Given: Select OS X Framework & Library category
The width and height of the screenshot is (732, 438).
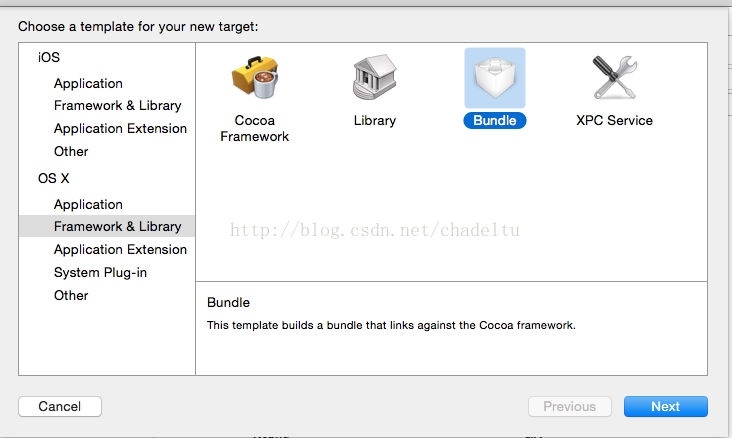Looking at the screenshot, I should [x=107, y=226].
